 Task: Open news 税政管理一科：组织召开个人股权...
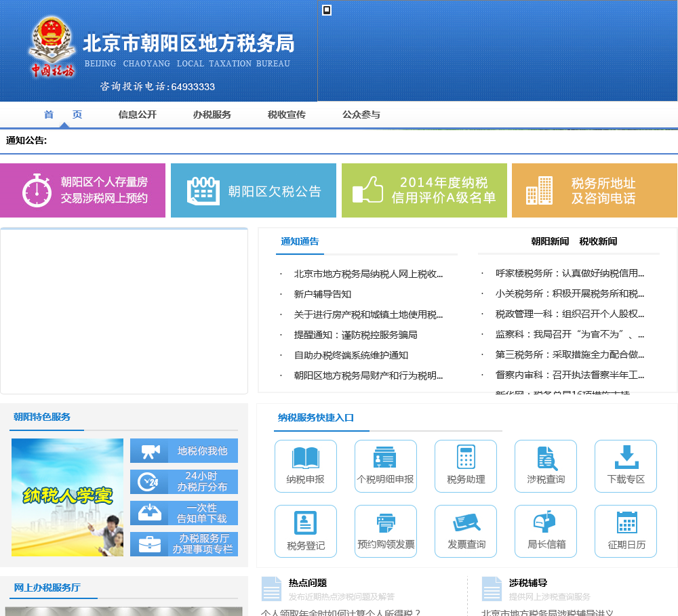(x=570, y=314)
